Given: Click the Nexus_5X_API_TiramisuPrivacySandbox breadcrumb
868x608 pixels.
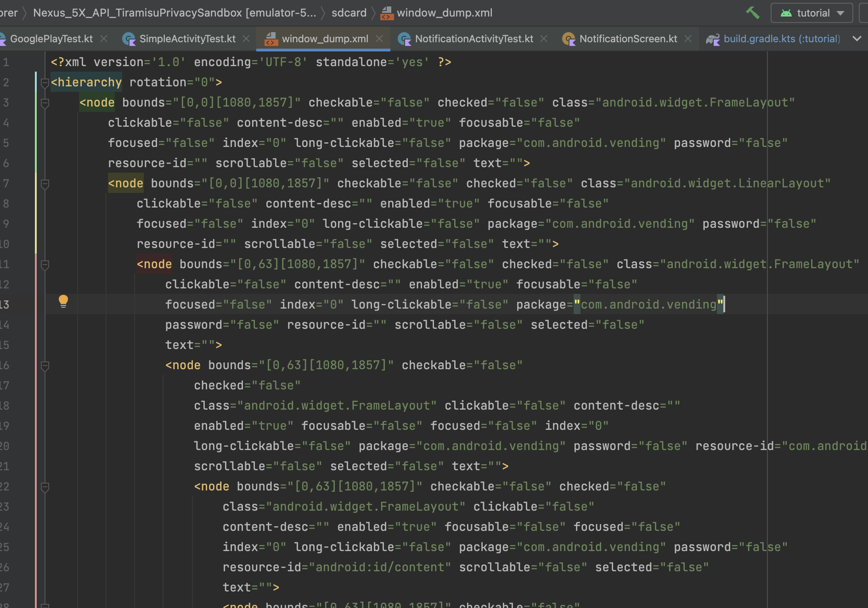Looking at the screenshot, I should (175, 13).
